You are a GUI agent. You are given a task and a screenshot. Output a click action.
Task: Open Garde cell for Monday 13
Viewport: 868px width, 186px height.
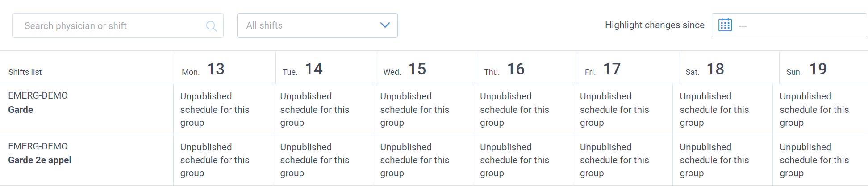(x=223, y=110)
